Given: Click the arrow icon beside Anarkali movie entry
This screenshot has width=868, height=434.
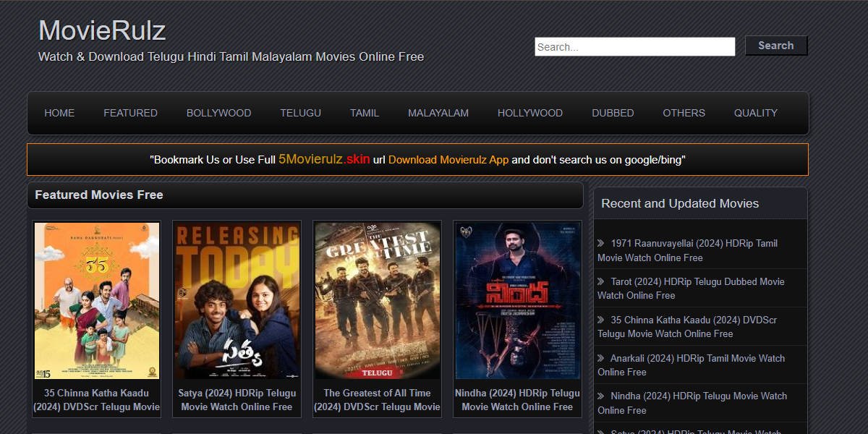Looking at the screenshot, I should pos(601,358).
